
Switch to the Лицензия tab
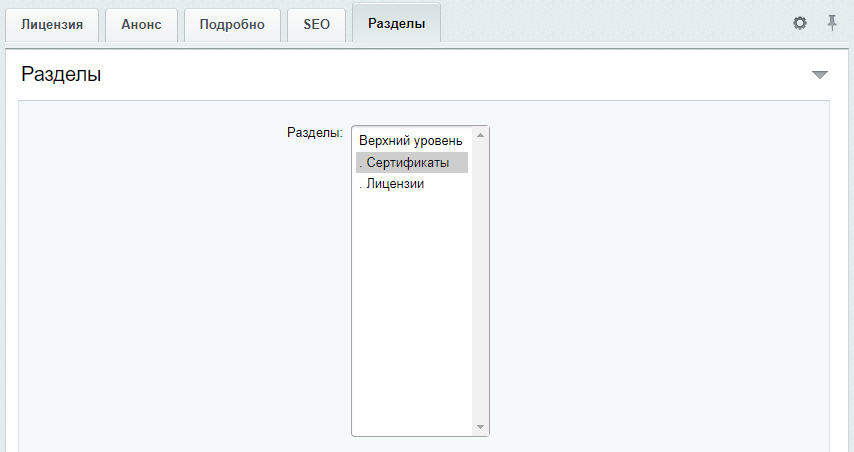click(52, 25)
